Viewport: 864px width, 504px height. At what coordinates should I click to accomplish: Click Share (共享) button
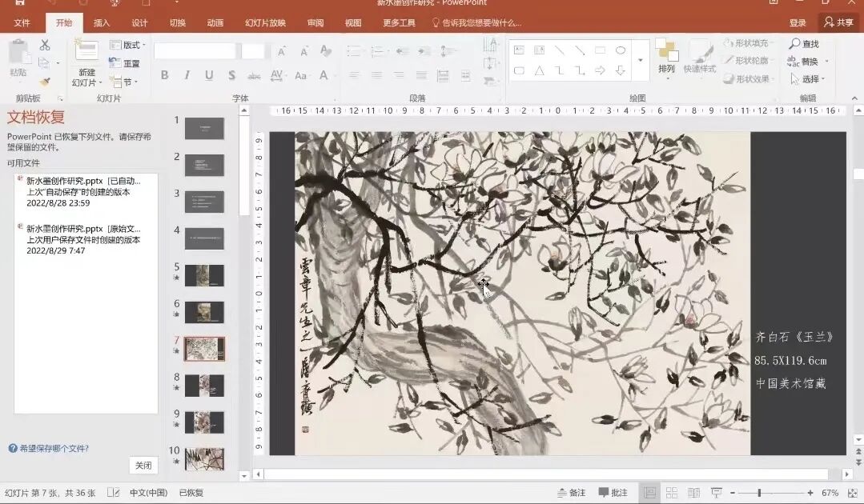pos(838,22)
